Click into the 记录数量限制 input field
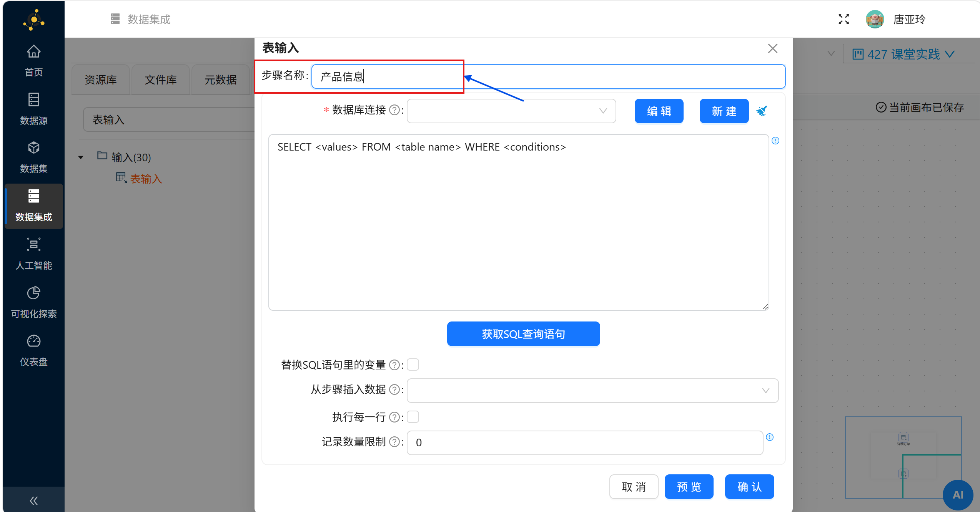Image resolution: width=980 pixels, height=512 pixels. click(x=584, y=442)
